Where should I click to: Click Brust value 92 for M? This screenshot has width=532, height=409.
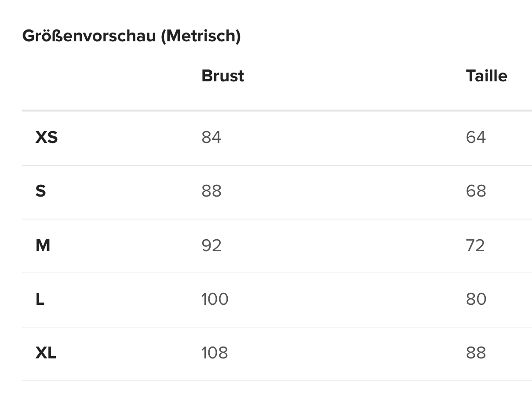click(211, 245)
